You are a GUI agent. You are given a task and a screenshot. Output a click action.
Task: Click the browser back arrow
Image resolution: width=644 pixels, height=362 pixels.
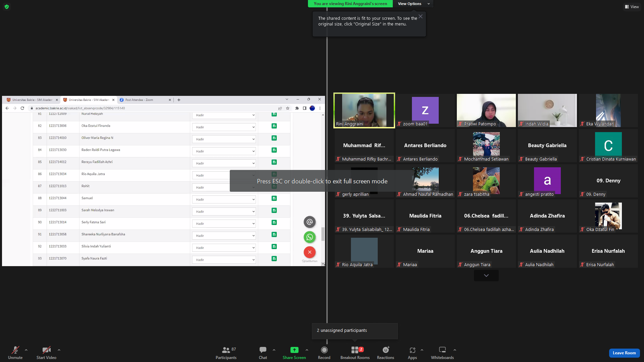(7, 108)
